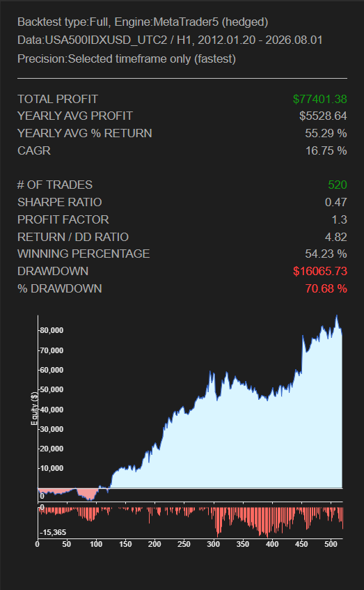The width and height of the screenshot is (364, 590).
Task: Click the 300 tick on trades axis
Action: click(x=214, y=544)
